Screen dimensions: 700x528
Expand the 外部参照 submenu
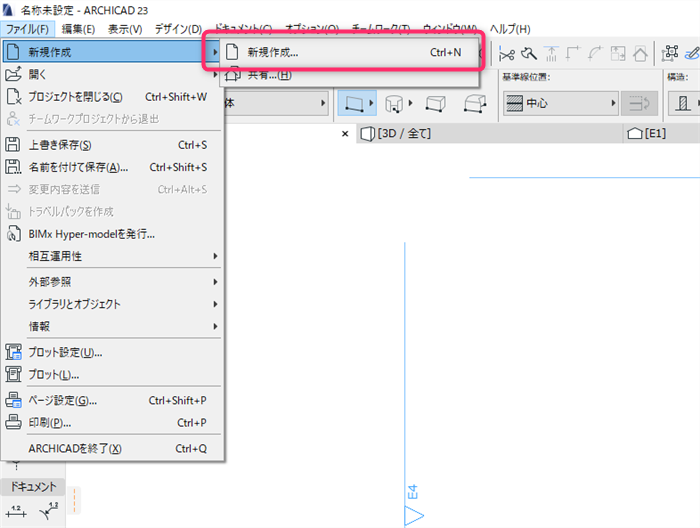coord(112,282)
